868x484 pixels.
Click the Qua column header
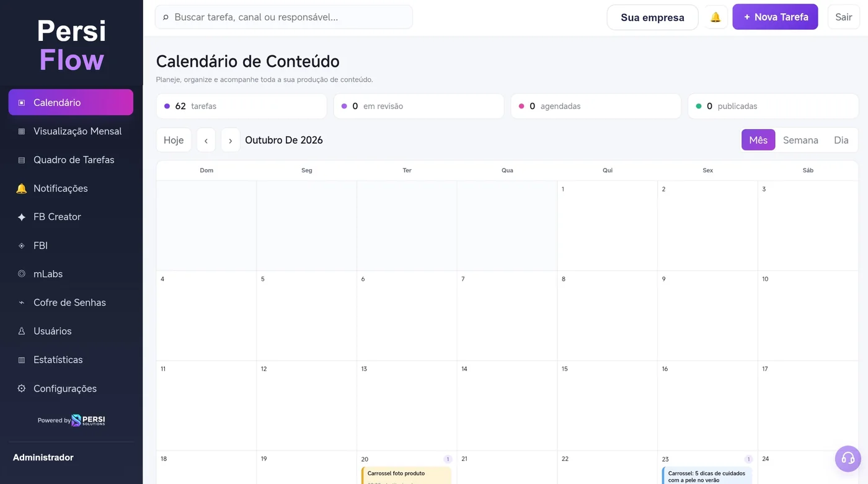click(507, 170)
